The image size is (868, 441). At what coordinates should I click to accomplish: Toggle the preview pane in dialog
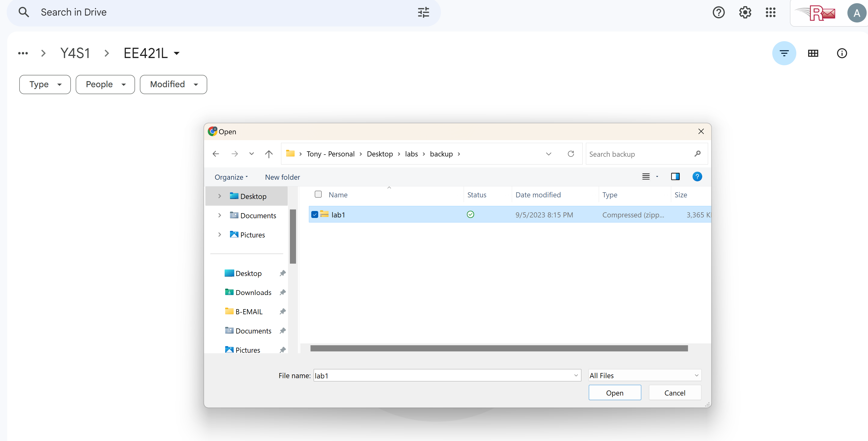pyautogui.click(x=675, y=177)
